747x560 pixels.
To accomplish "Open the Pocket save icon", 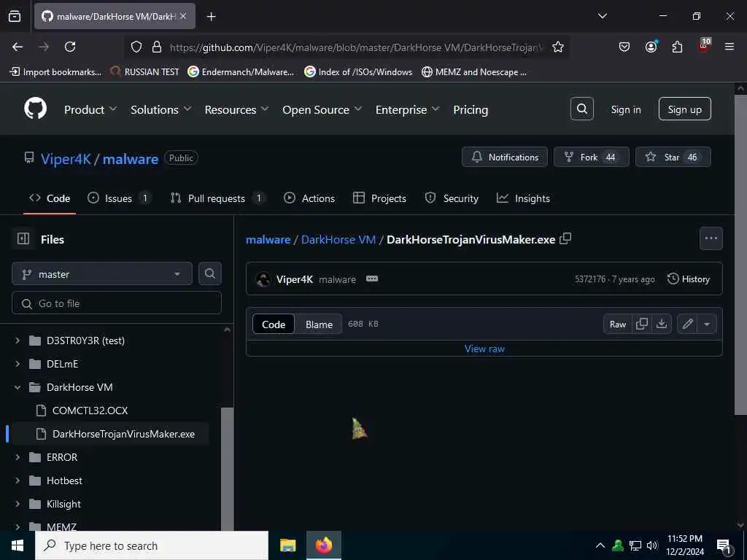I will point(624,47).
